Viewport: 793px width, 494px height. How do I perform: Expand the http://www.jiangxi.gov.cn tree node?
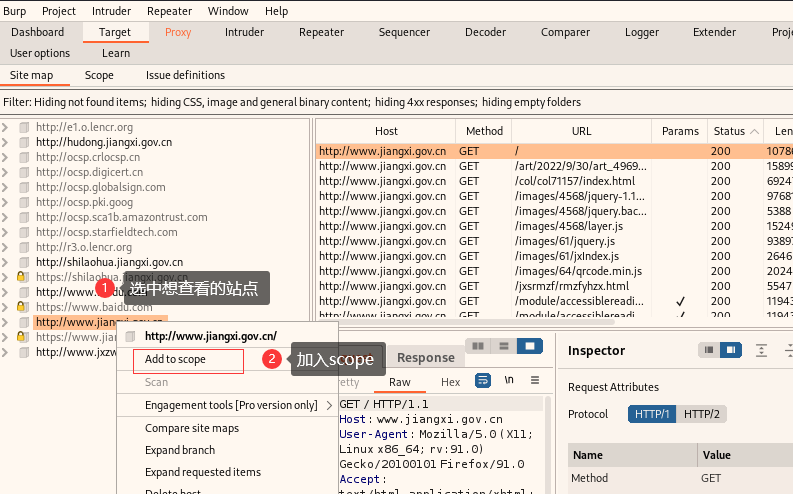click(5, 323)
